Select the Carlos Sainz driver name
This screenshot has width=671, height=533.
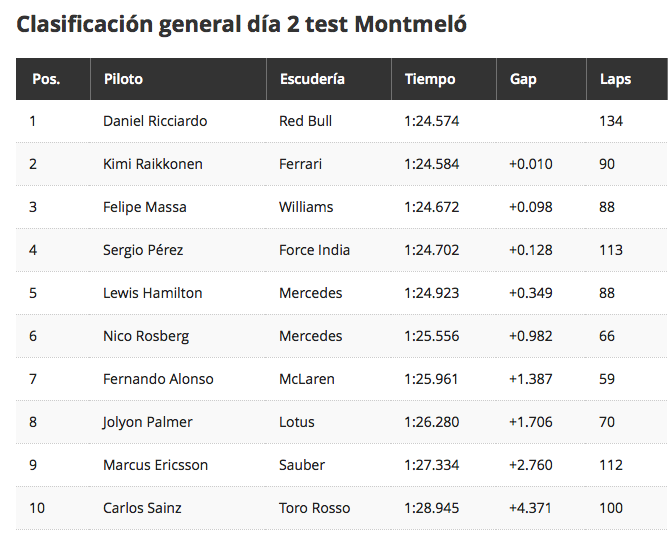pyautogui.click(x=142, y=508)
